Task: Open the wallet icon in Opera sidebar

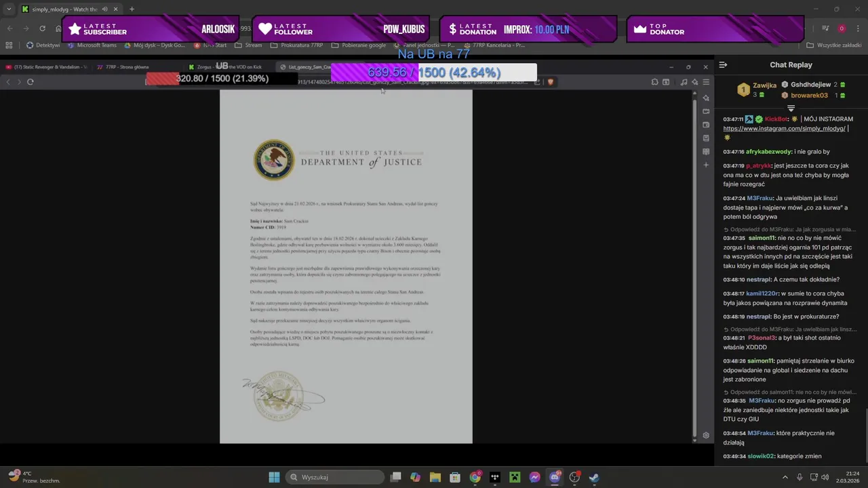Action: pyautogui.click(x=706, y=125)
